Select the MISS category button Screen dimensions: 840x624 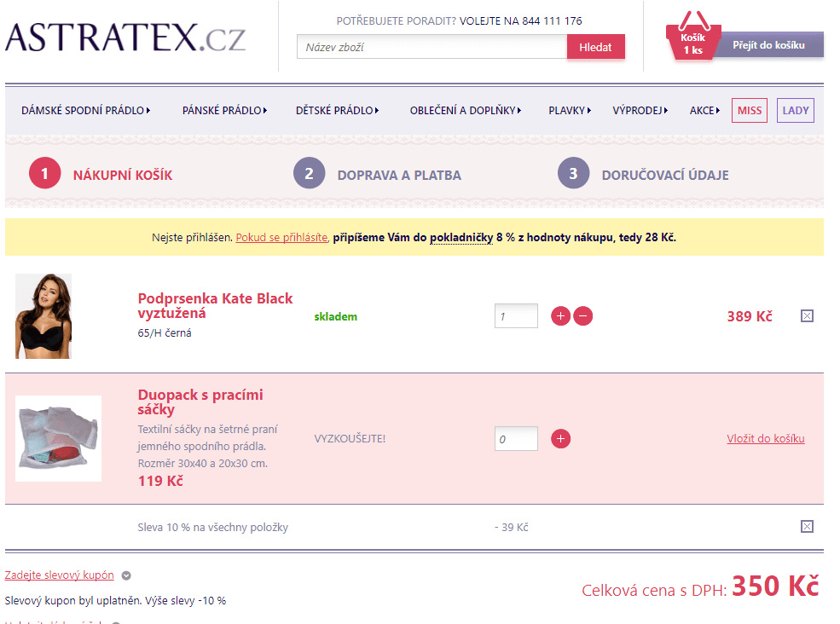point(750,110)
